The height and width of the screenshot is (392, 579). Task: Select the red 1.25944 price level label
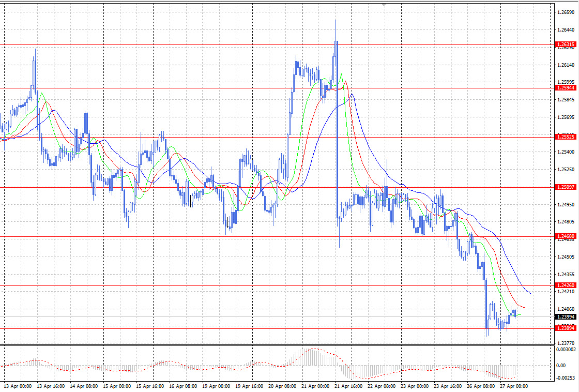coord(566,88)
